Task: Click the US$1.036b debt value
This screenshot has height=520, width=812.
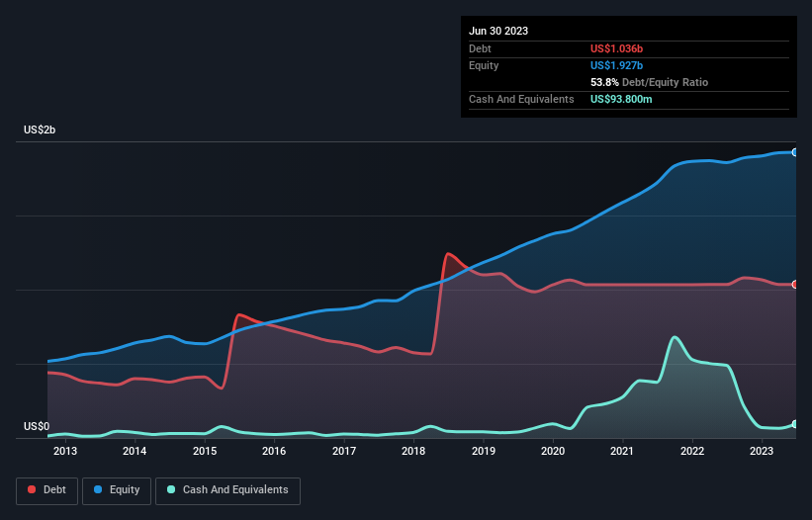Action: click(616, 48)
